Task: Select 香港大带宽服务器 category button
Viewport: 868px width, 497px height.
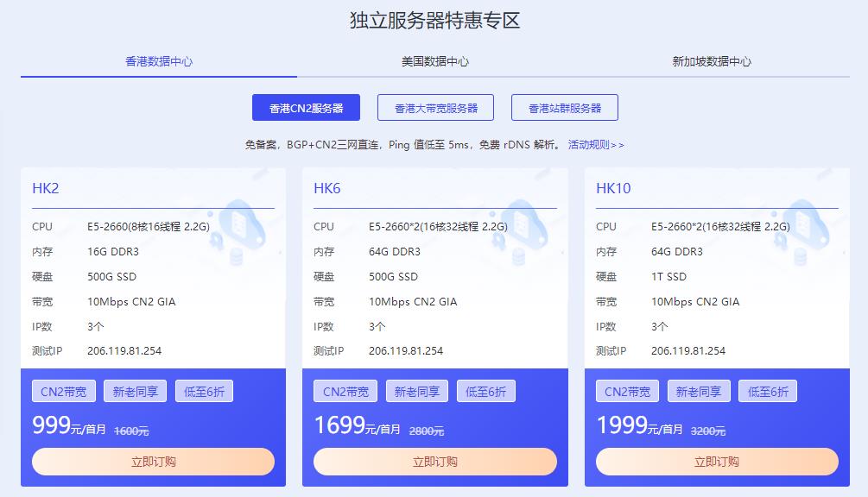Action: click(435, 108)
